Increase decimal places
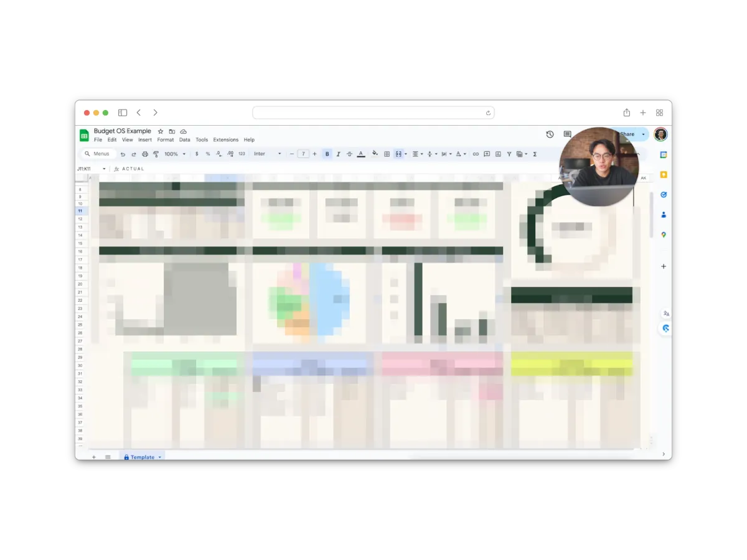This screenshot has width=747, height=560. [230, 154]
